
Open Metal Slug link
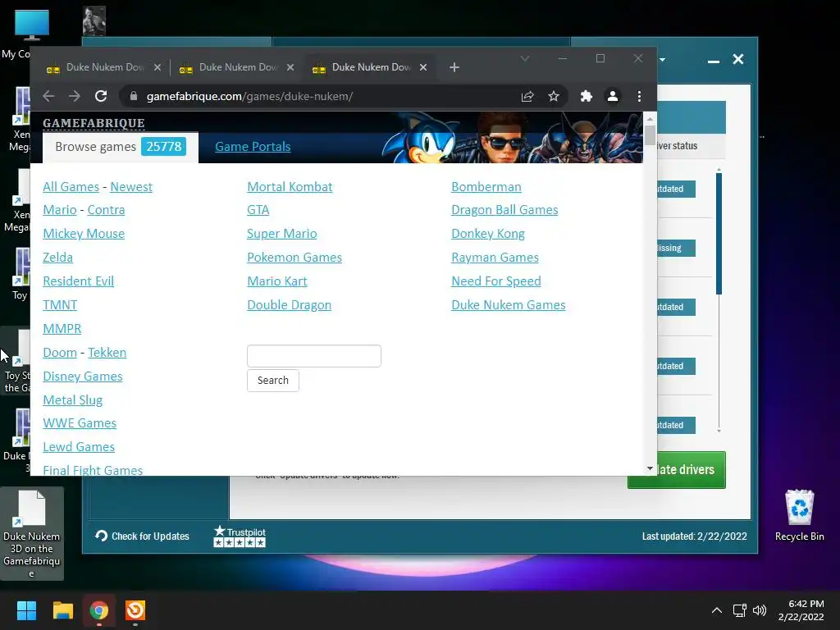tap(72, 400)
